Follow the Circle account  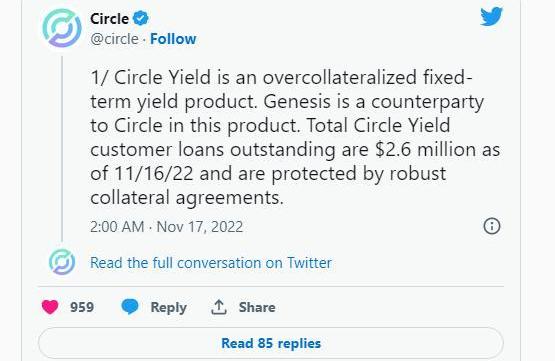pos(173,39)
